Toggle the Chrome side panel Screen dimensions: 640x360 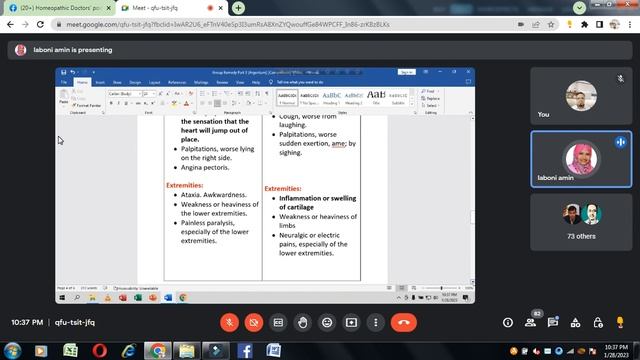pyautogui.click(x=599, y=24)
